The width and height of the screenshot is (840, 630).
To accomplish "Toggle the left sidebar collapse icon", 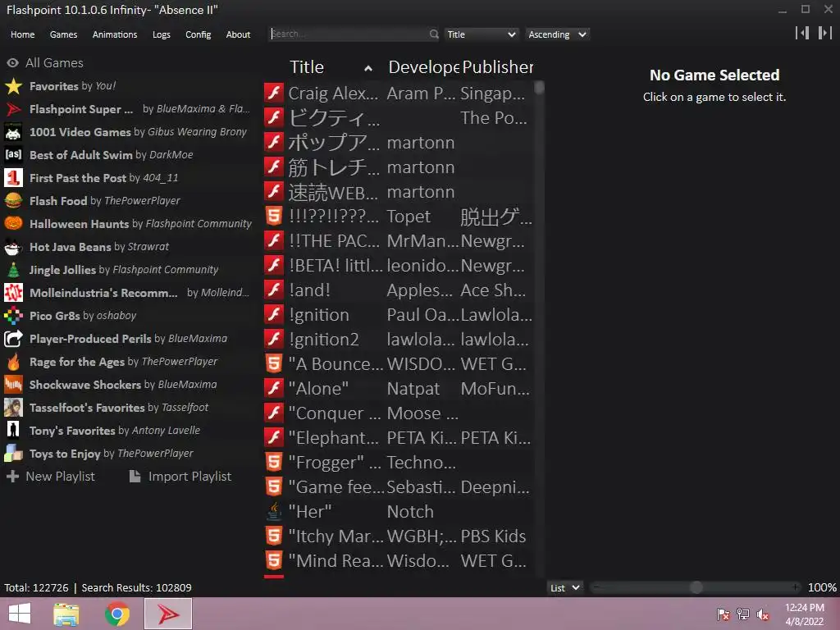I will point(802,33).
